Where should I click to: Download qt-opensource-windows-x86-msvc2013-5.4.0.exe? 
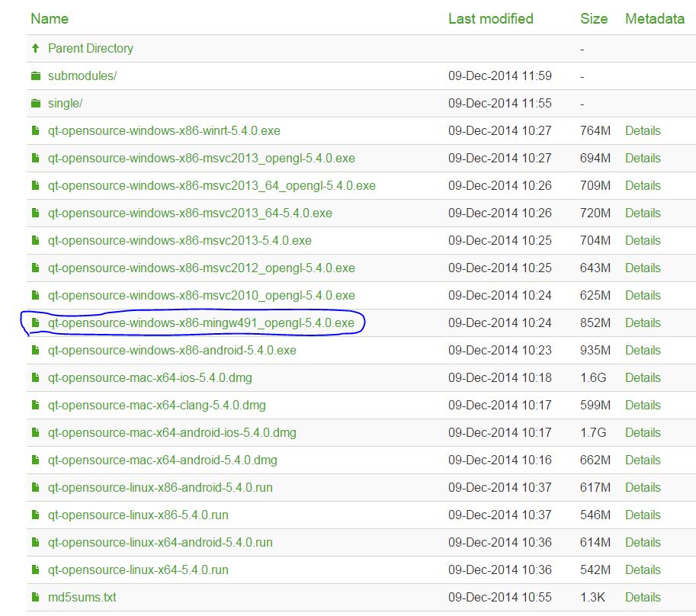pos(180,241)
